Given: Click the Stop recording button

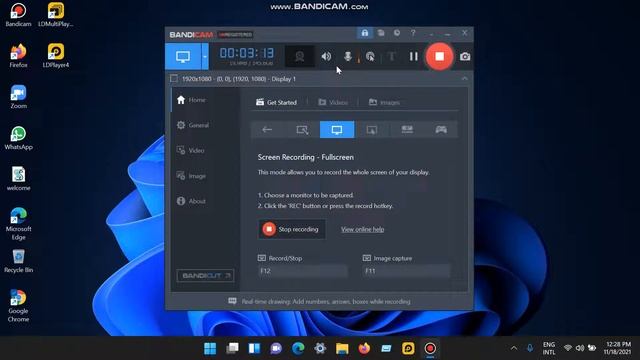Looking at the screenshot, I should pos(292,229).
